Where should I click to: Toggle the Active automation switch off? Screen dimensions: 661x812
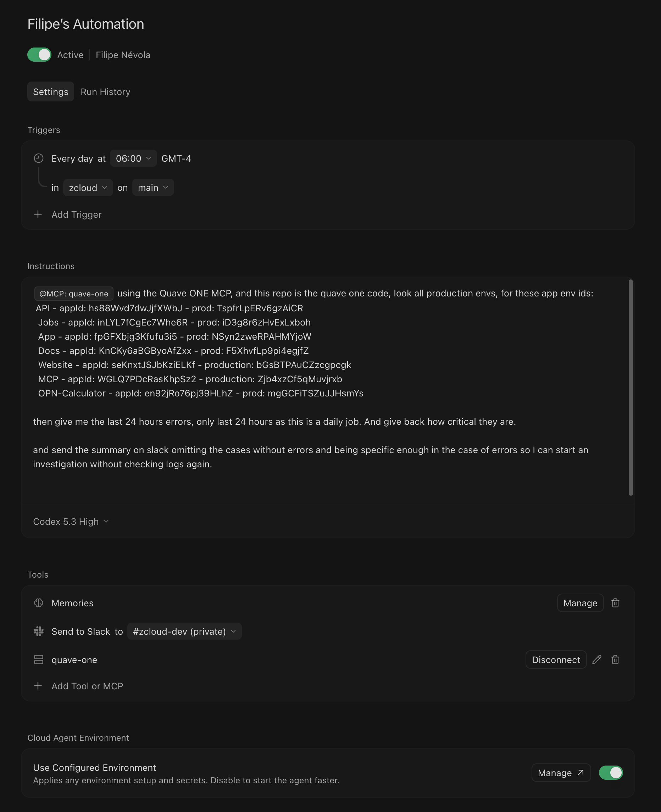point(39,55)
